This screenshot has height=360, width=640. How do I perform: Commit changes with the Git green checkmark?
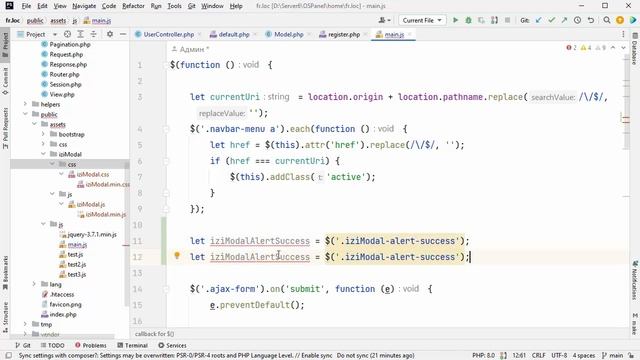click(551, 20)
